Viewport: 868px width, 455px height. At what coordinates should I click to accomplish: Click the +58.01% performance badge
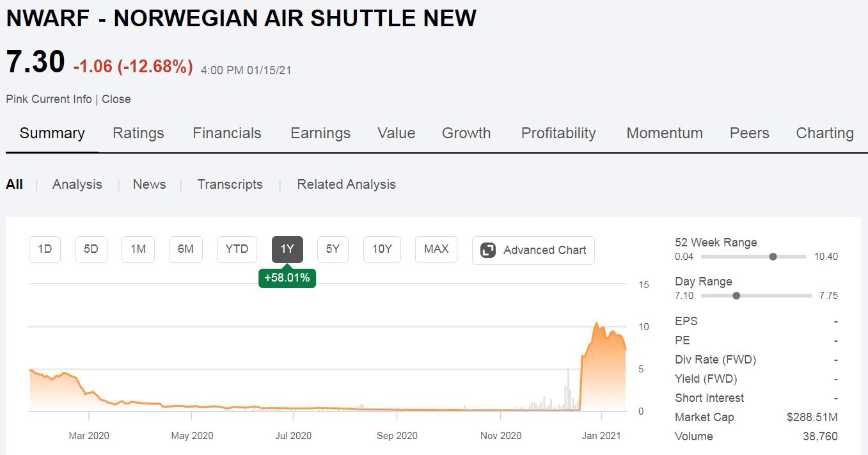(x=287, y=278)
